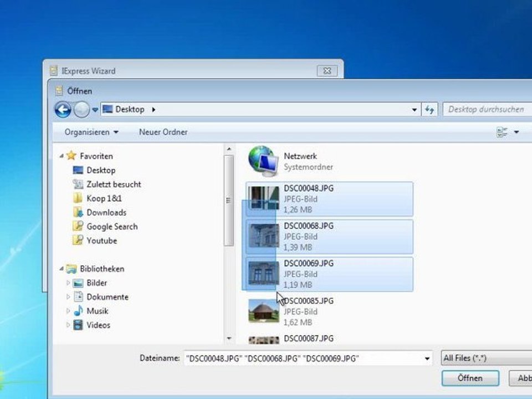Image resolution: width=532 pixels, height=399 pixels.
Task: Expand the Dokumente library node
Action: 68,297
